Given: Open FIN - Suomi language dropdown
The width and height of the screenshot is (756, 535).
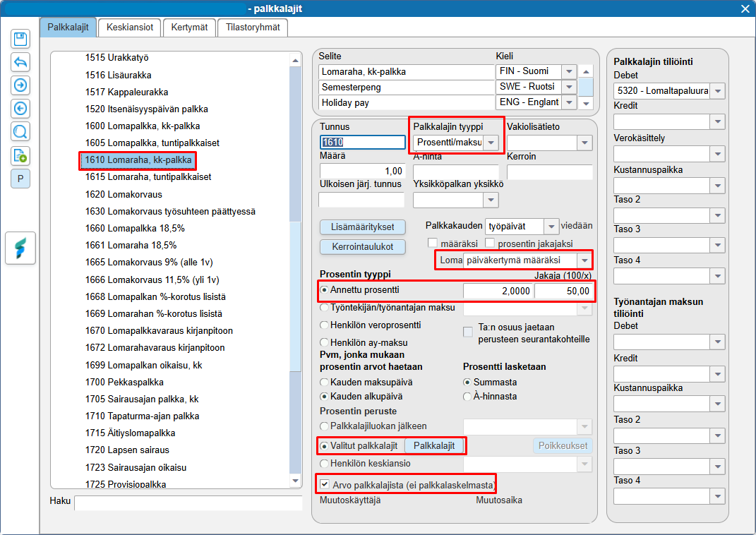Looking at the screenshot, I should 569,71.
